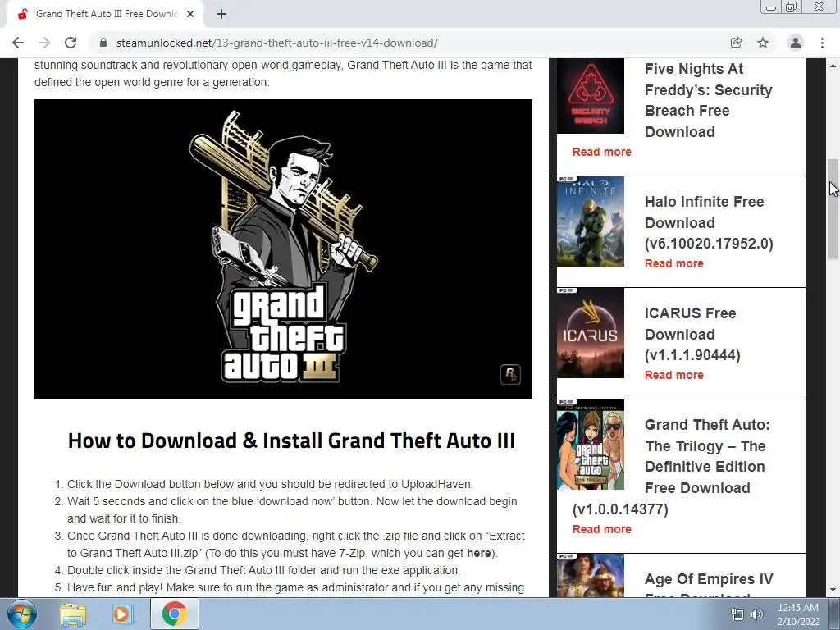Click the Five Nights At Freddy's thumbnail
This screenshot has height=630, width=840.
(591, 96)
